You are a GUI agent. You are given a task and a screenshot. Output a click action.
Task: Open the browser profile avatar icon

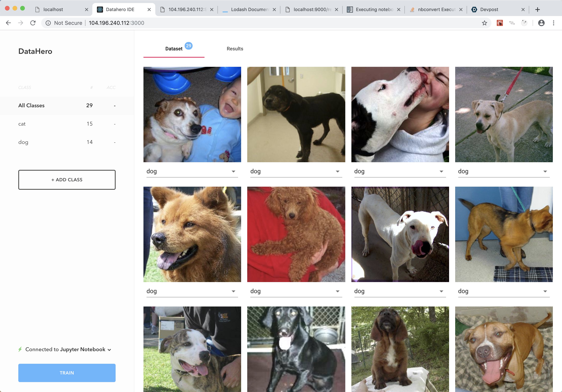tap(541, 23)
